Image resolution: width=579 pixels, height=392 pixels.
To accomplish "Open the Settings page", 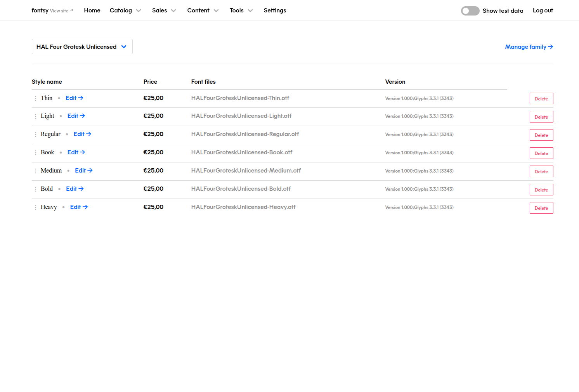I will [275, 10].
